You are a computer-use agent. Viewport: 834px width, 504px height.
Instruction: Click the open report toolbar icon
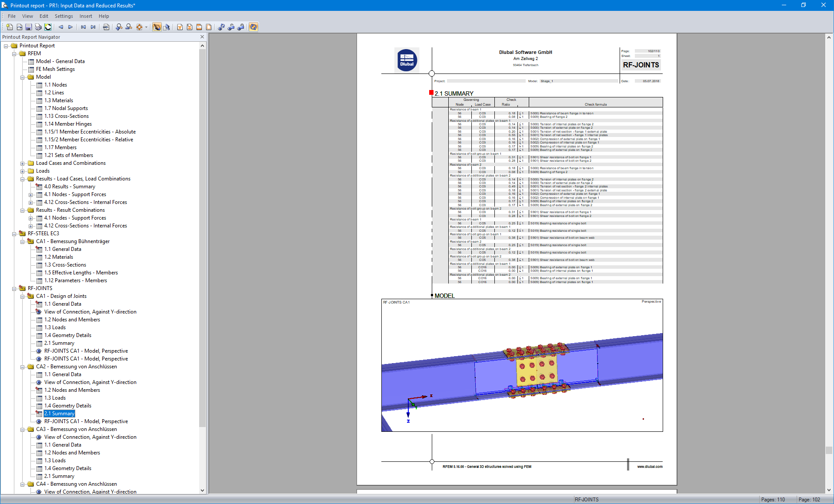pos(19,27)
